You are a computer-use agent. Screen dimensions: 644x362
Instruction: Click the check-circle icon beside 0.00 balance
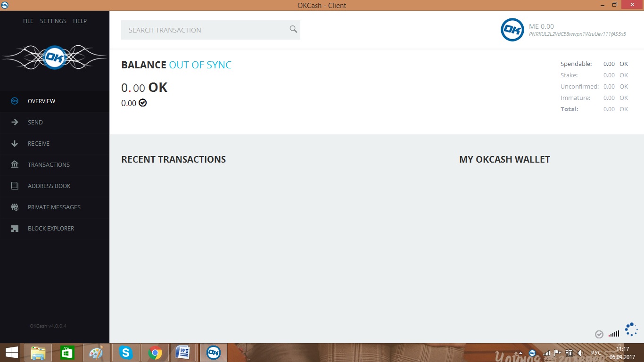point(143,103)
